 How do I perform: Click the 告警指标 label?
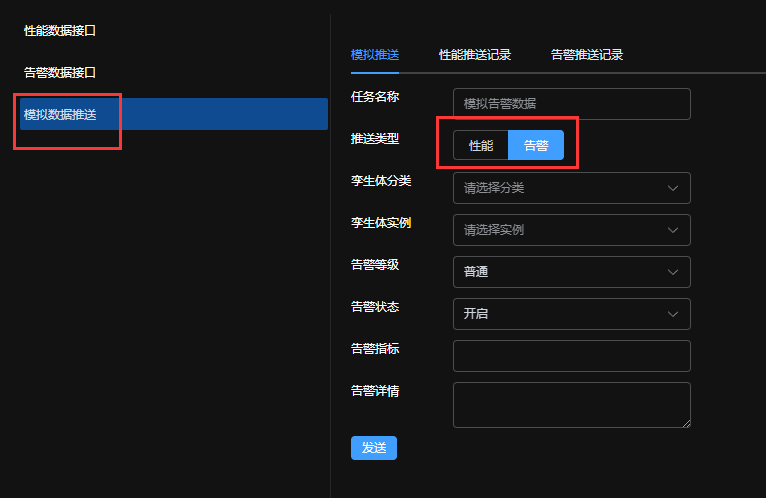click(375, 349)
